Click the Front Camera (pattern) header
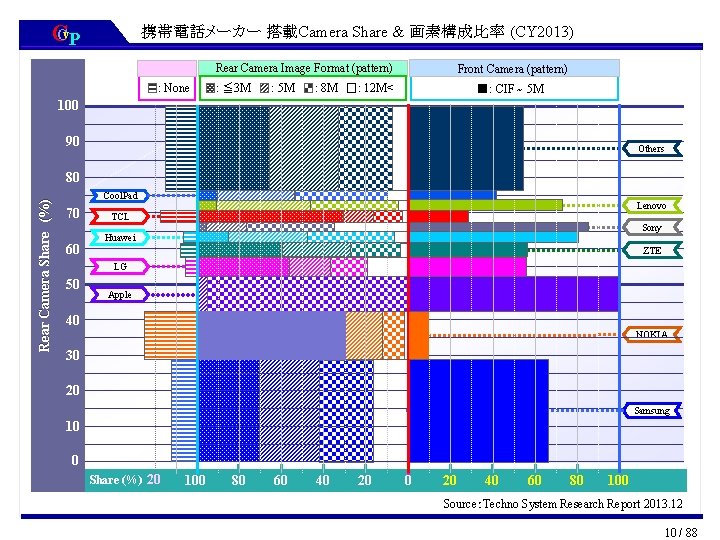The image size is (720, 540). (x=514, y=68)
